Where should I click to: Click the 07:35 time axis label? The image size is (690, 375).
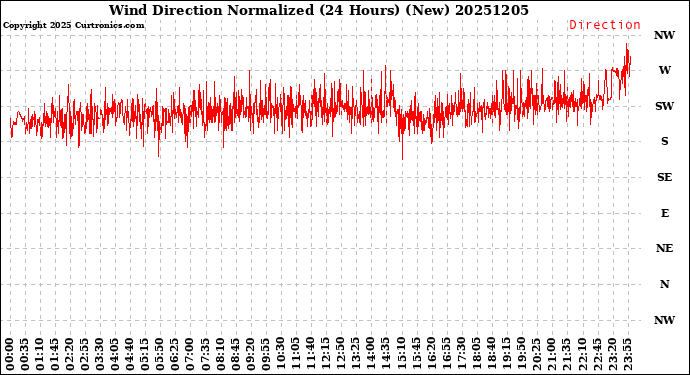pos(205,355)
